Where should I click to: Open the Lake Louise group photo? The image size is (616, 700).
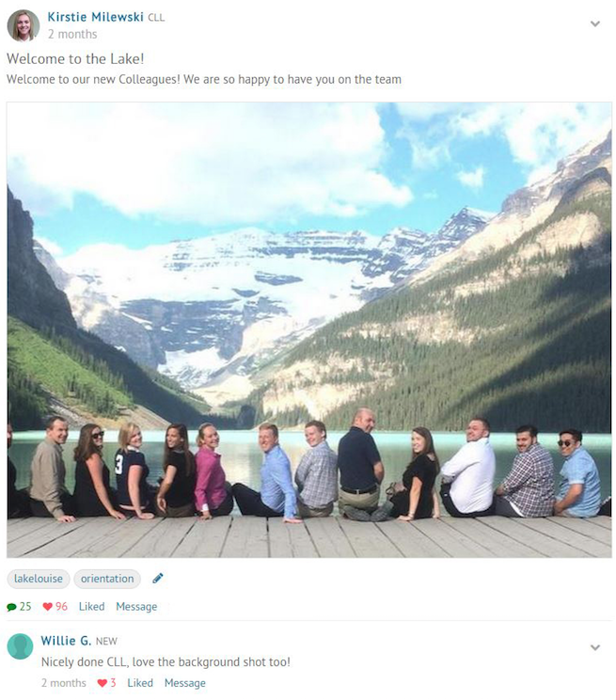click(308, 329)
